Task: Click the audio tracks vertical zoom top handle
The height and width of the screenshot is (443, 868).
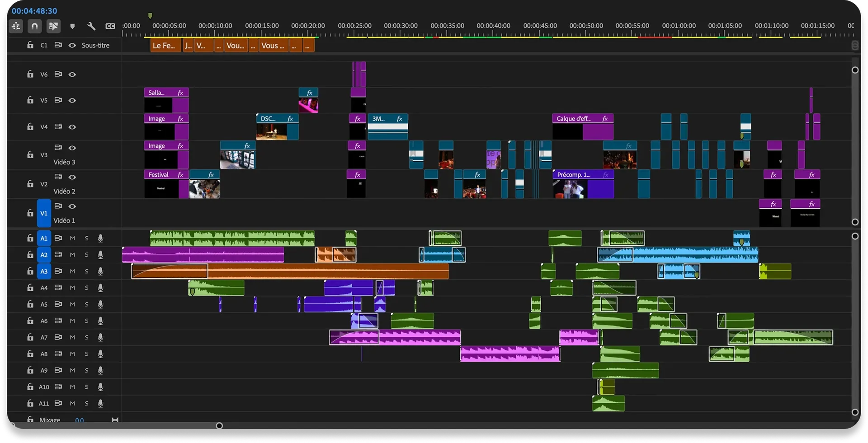Action: [x=855, y=236]
